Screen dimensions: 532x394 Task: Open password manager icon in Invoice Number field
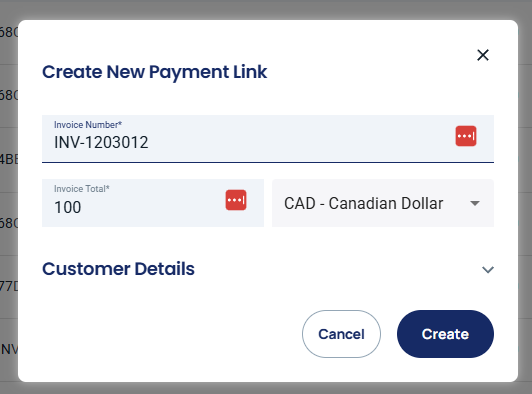pos(466,136)
